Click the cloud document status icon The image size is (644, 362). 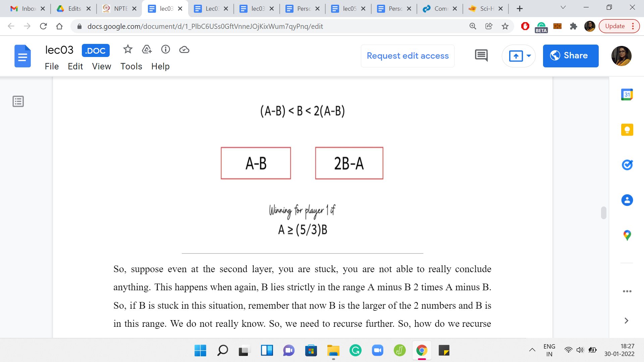tap(184, 50)
